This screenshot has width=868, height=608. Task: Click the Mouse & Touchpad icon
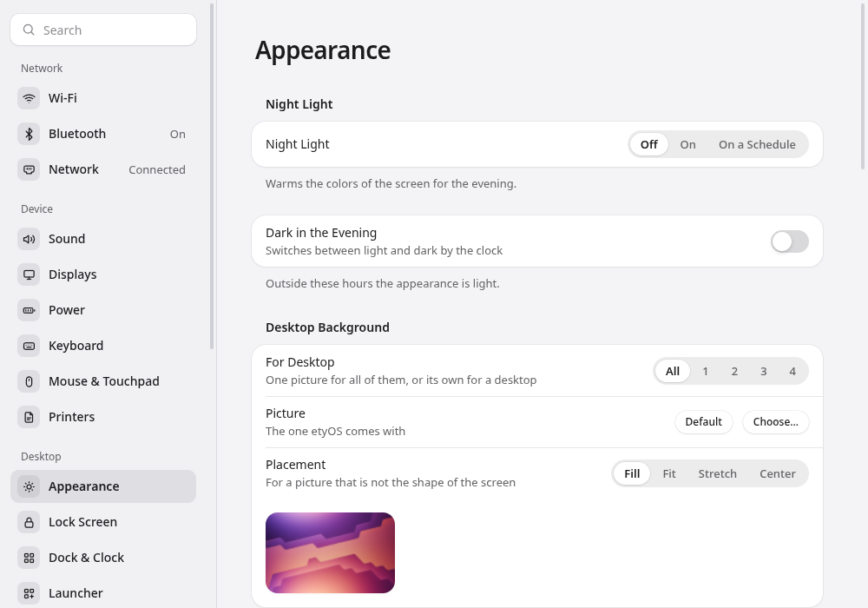tap(29, 381)
